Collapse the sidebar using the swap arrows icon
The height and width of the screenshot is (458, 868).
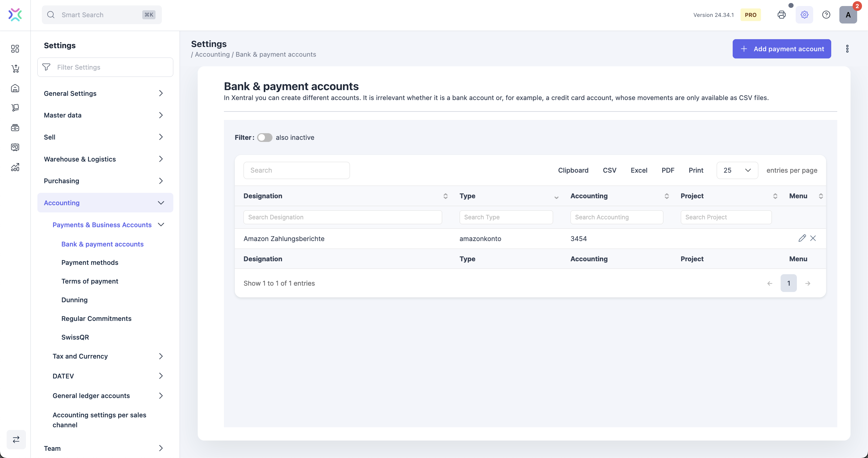pyautogui.click(x=16, y=440)
